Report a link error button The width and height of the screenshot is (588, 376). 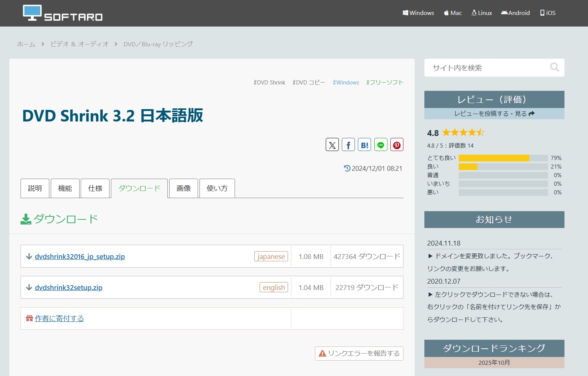tap(359, 354)
